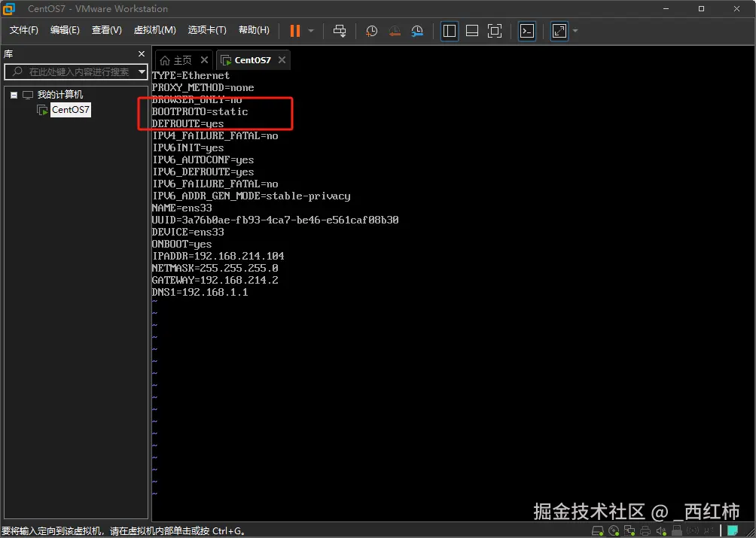This screenshot has height=538, width=756.
Task: Open the Snapshot Manager wrench clock icon
Action: click(x=417, y=31)
